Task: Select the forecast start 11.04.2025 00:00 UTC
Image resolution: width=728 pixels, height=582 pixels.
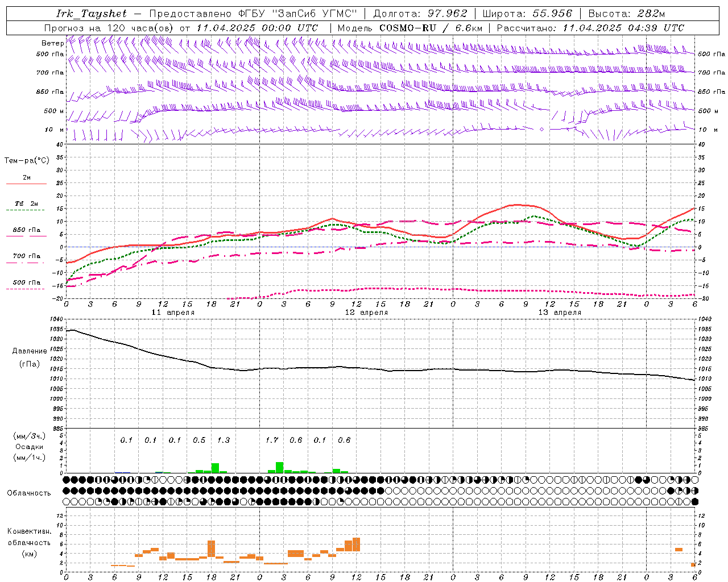Action: coord(257,28)
